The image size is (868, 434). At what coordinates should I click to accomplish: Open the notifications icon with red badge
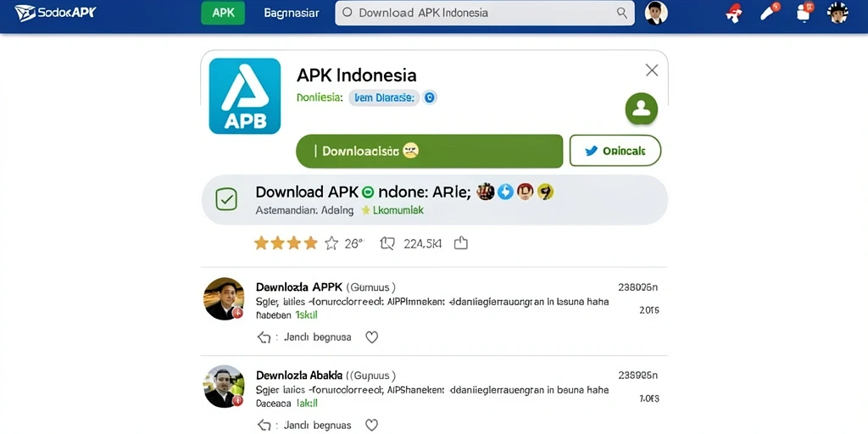coord(805,12)
